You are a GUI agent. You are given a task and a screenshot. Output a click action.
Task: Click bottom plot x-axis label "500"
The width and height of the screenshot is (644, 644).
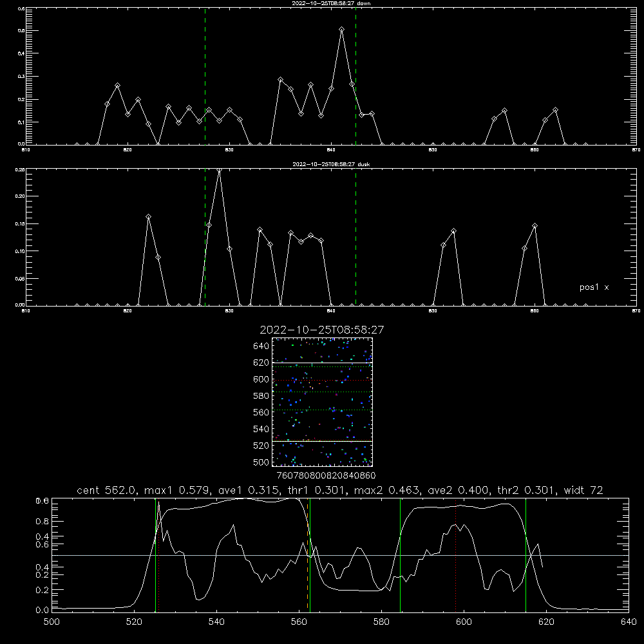pyautogui.click(x=52, y=622)
